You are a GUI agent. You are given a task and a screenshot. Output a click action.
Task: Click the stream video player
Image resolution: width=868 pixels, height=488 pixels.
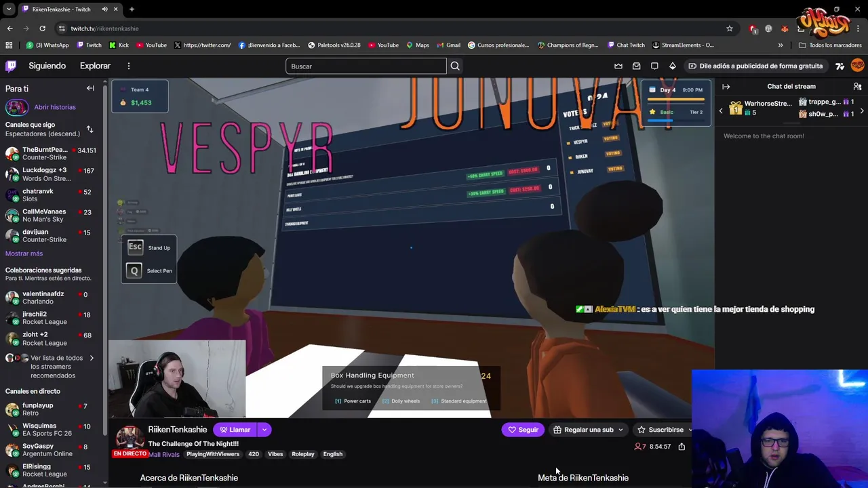(x=411, y=247)
